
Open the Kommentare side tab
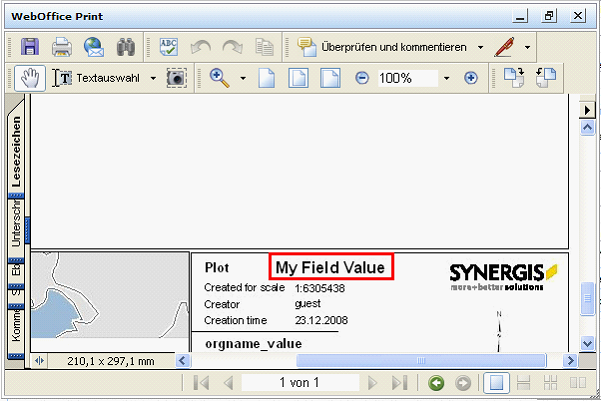(x=16, y=329)
